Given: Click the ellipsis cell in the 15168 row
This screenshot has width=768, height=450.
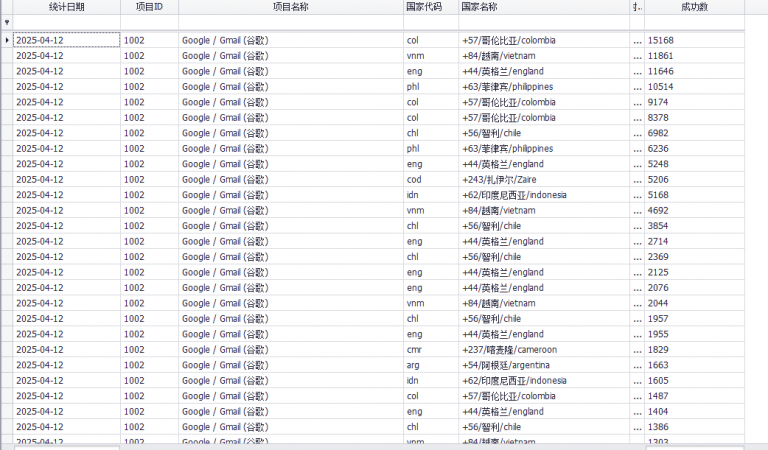Looking at the screenshot, I should (637, 40).
